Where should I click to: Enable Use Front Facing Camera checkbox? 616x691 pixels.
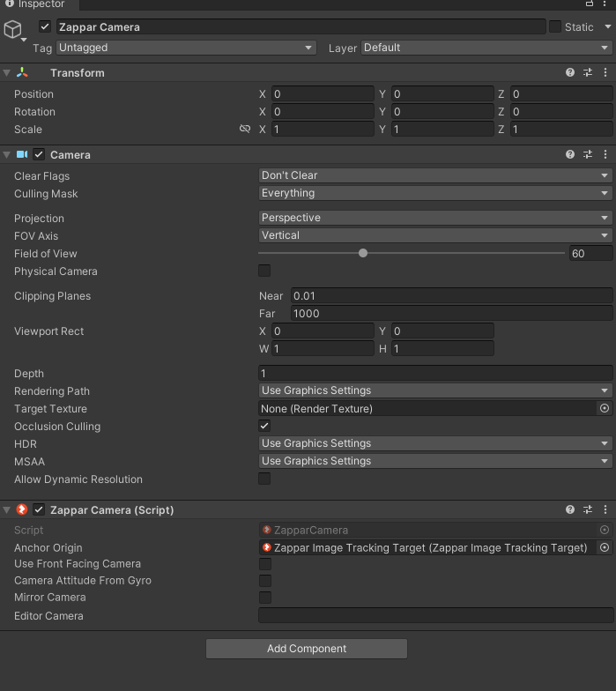click(264, 564)
